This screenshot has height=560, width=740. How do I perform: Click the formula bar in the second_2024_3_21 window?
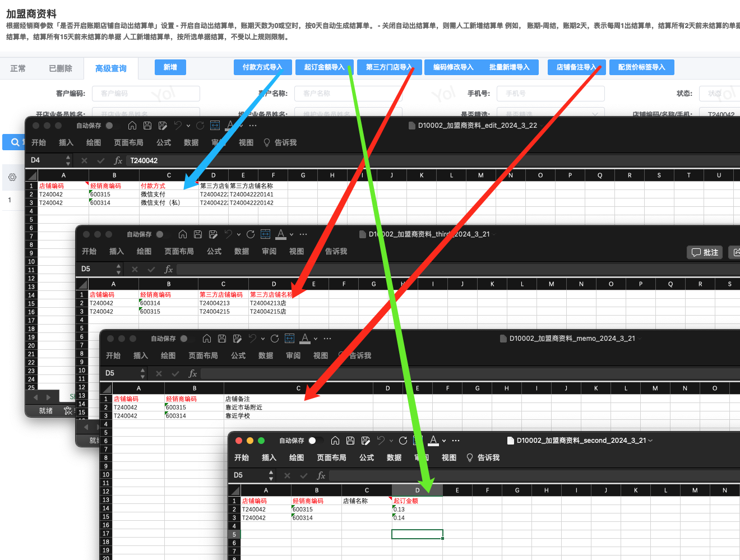[x=534, y=475]
